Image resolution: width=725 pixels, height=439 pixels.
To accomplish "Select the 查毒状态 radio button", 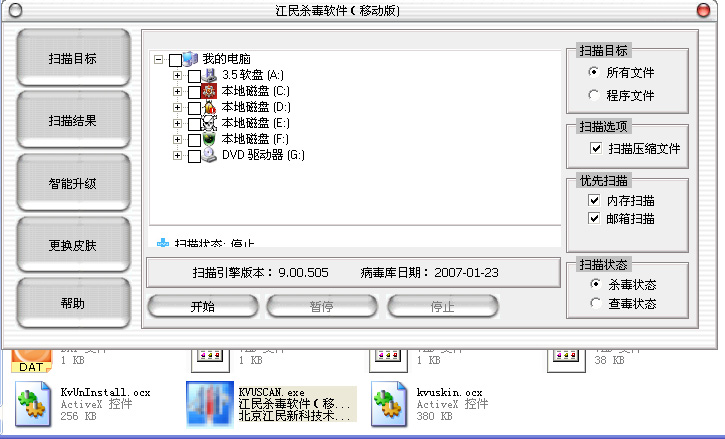I will pyautogui.click(x=596, y=303).
